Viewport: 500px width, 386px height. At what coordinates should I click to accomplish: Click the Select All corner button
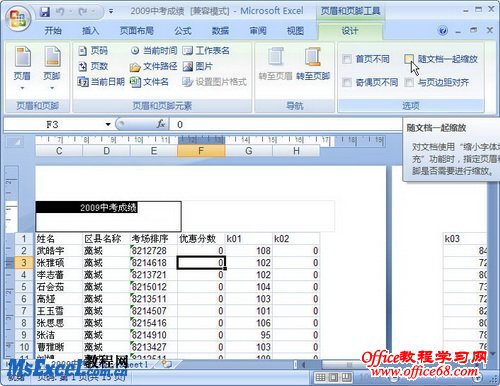[x=15, y=143]
